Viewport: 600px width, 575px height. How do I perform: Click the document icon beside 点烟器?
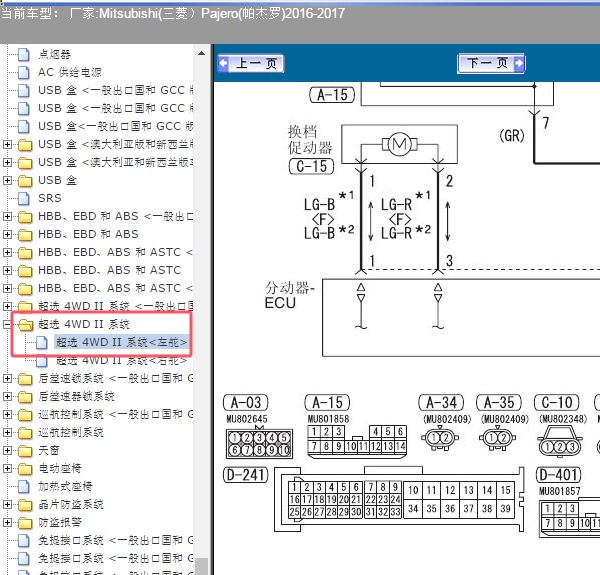pos(24,54)
